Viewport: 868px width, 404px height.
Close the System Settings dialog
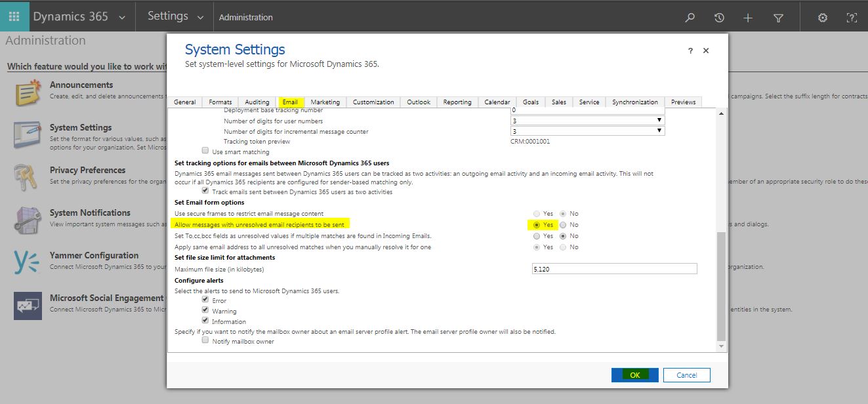tap(706, 51)
